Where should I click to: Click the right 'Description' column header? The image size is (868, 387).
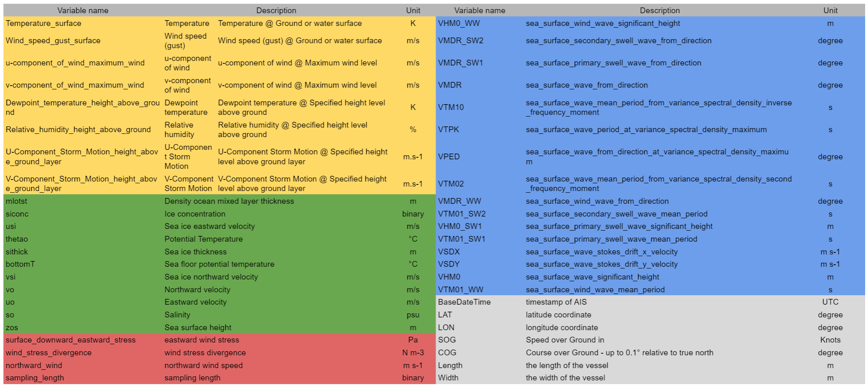click(660, 11)
